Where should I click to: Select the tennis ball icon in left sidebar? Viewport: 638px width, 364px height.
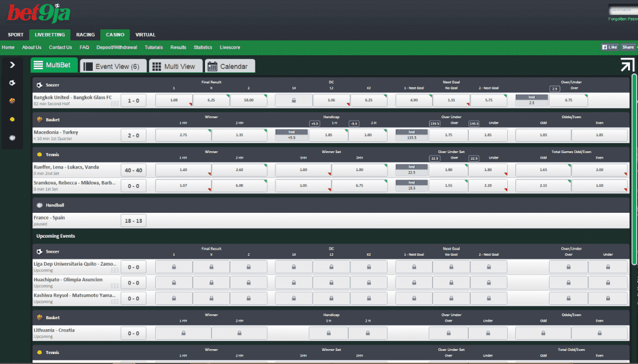tap(12, 119)
